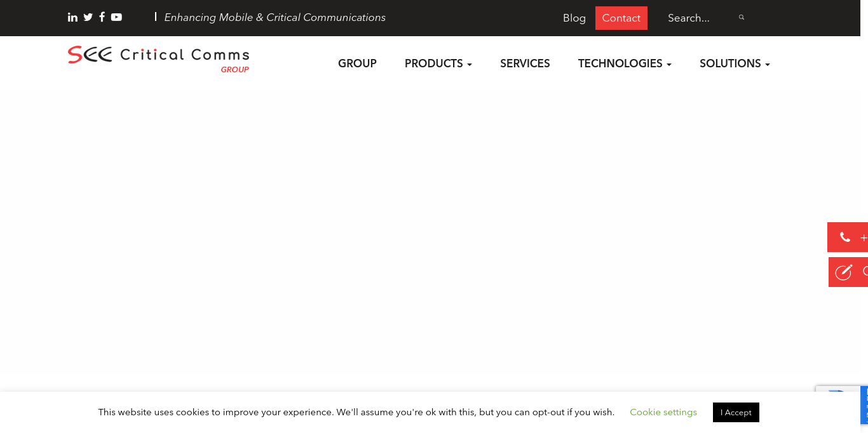This screenshot has width=868, height=433.
Task: Expand the Products dropdown menu
Action: click(438, 63)
